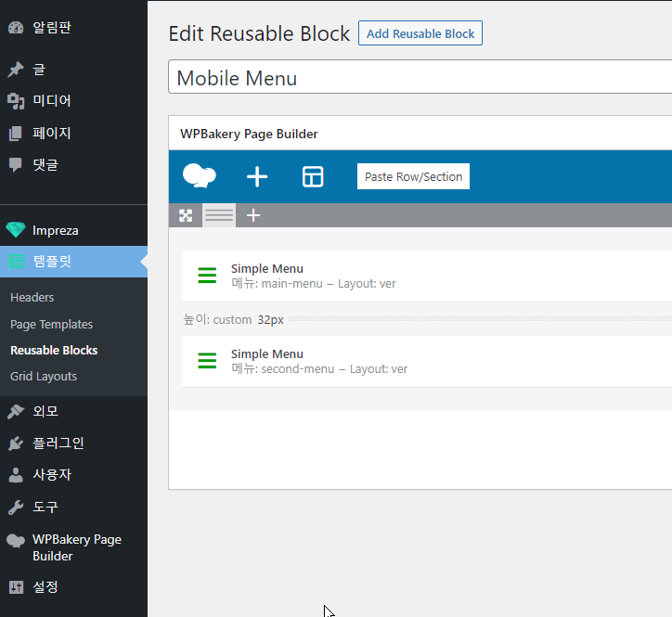The width and height of the screenshot is (672, 617).
Task: Click the pages icon beside 페이지
Action: tap(16, 134)
